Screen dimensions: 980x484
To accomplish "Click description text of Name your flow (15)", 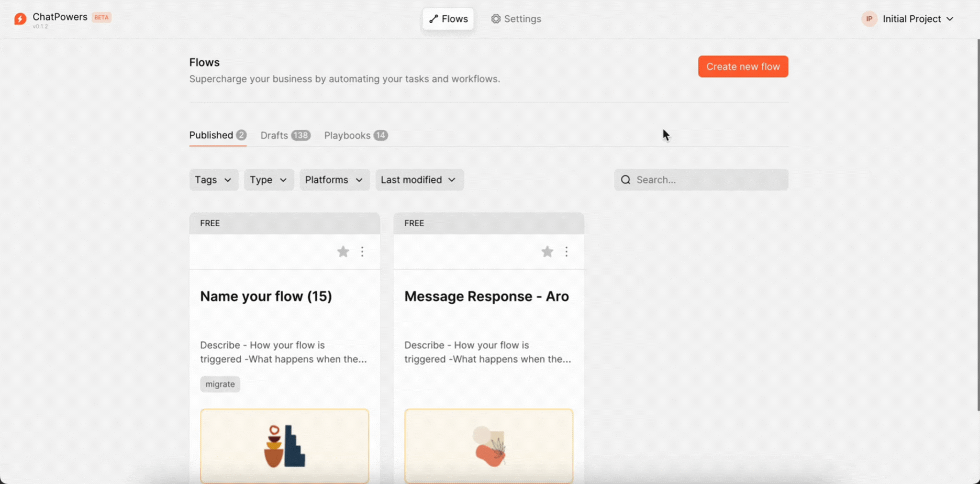I will [x=283, y=352].
